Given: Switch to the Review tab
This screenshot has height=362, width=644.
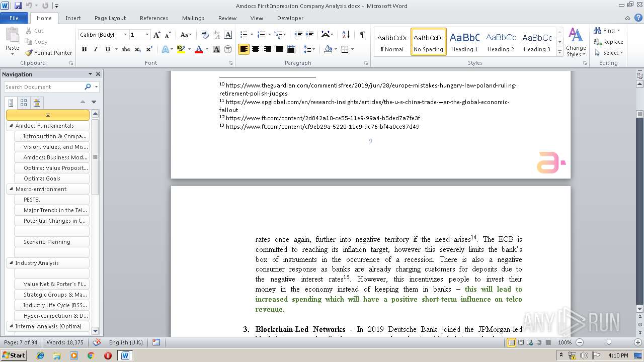Looking at the screenshot, I should [x=227, y=18].
